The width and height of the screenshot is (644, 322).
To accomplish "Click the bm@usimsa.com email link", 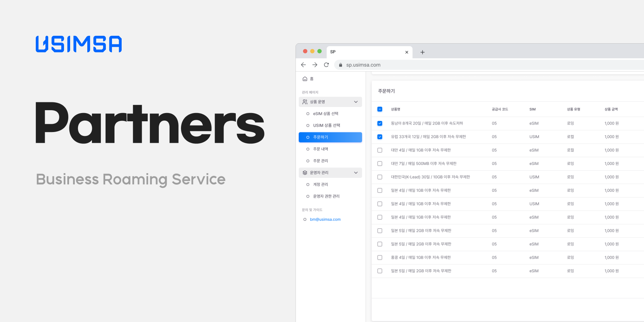I will click(325, 220).
